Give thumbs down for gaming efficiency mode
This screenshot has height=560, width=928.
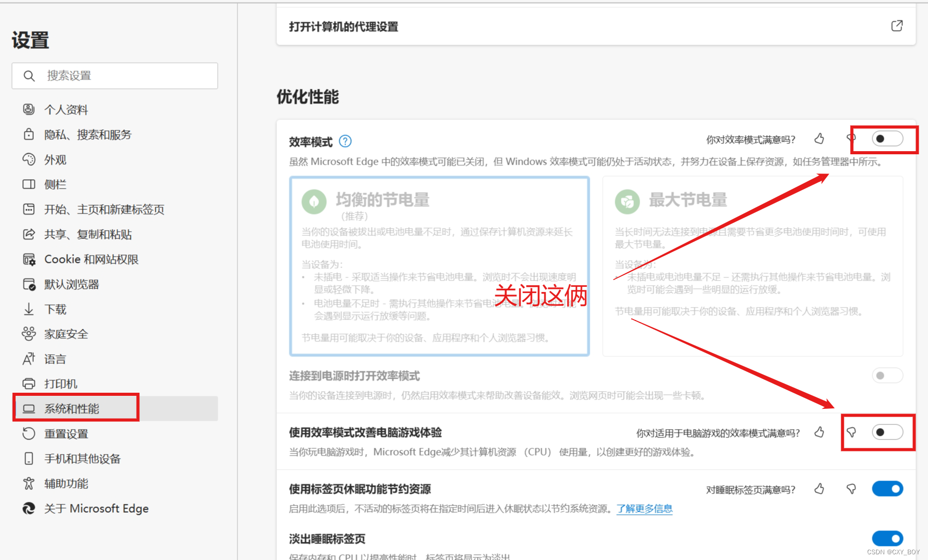851,432
